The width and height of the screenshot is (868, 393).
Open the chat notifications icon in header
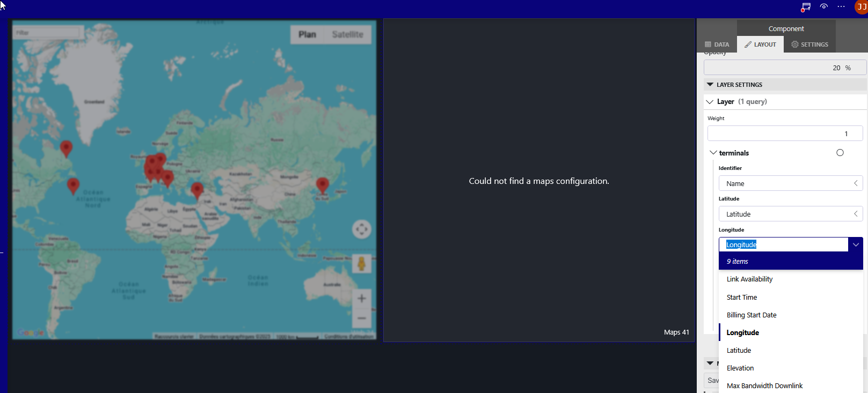coord(806,7)
